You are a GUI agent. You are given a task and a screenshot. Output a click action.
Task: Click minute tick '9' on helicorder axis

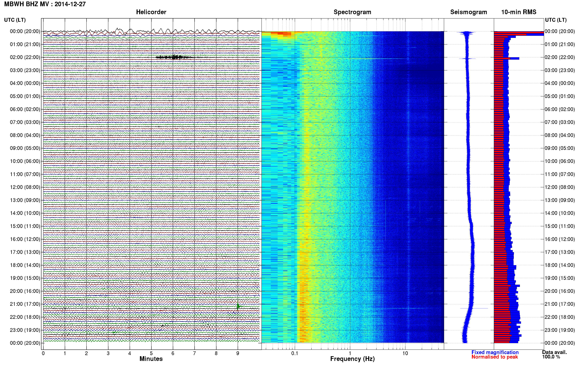pos(238,353)
